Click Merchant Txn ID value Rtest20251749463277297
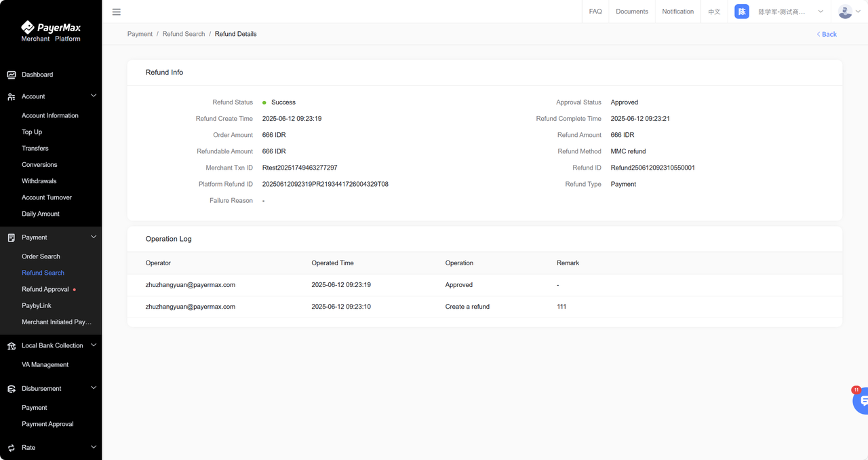This screenshot has height=460, width=868. [x=300, y=168]
